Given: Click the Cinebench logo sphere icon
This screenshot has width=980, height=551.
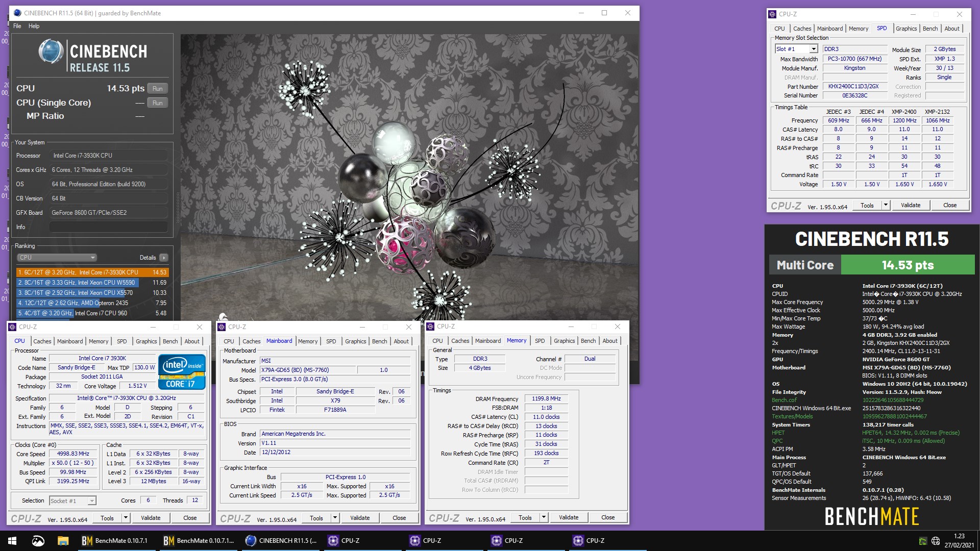Looking at the screenshot, I should click(x=51, y=52).
